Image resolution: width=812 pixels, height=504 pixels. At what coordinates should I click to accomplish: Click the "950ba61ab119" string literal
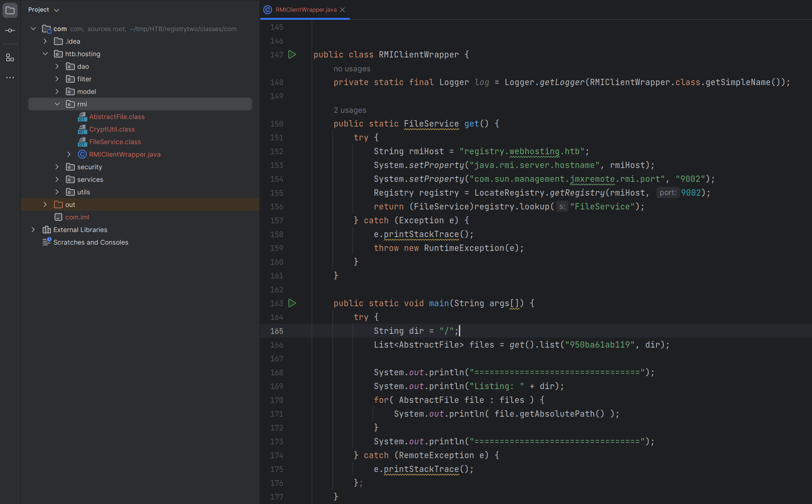pyautogui.click(x=600, y=345)
